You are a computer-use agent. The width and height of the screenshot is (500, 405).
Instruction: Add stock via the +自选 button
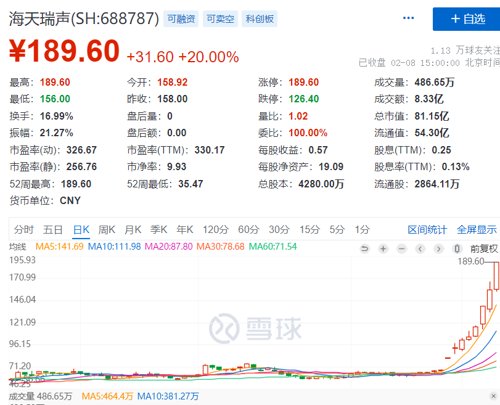467,19
